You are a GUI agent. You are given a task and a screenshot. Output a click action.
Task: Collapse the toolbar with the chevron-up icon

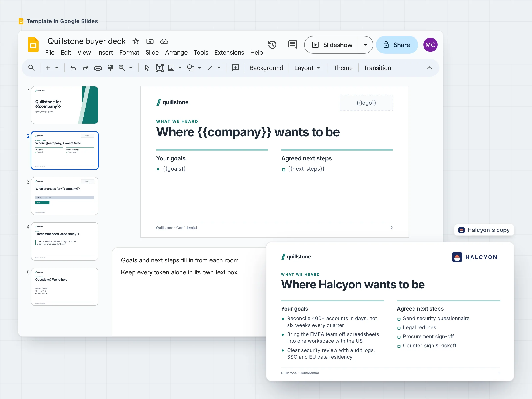tap(429, 68)
